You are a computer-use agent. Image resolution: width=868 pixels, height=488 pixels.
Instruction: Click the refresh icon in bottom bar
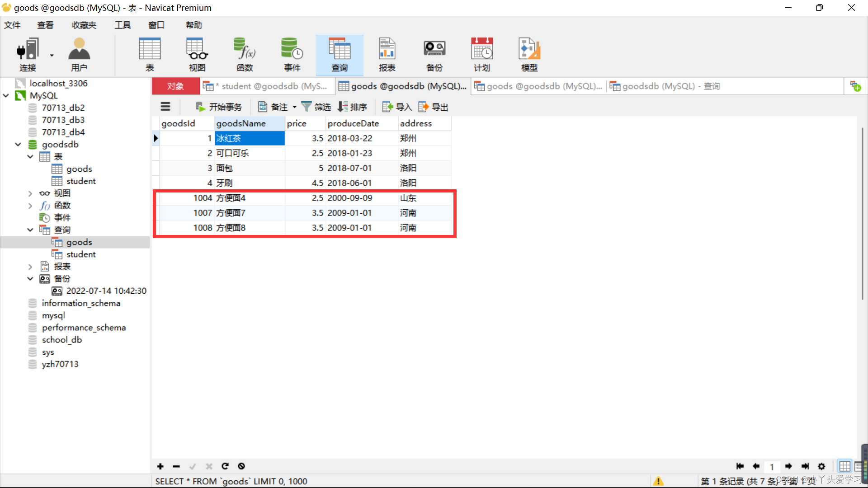(225, 466)
